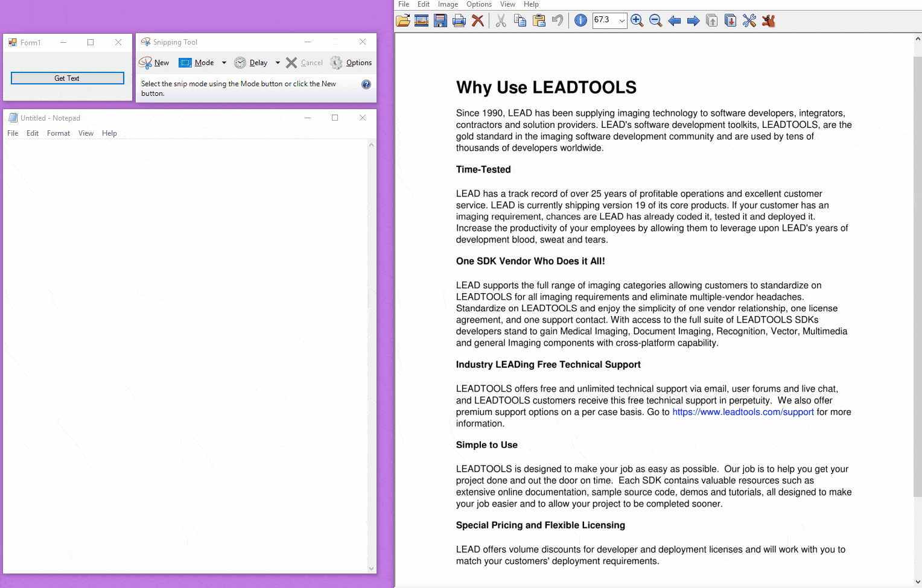Click the Undo arrow icon

pos(558,21)
